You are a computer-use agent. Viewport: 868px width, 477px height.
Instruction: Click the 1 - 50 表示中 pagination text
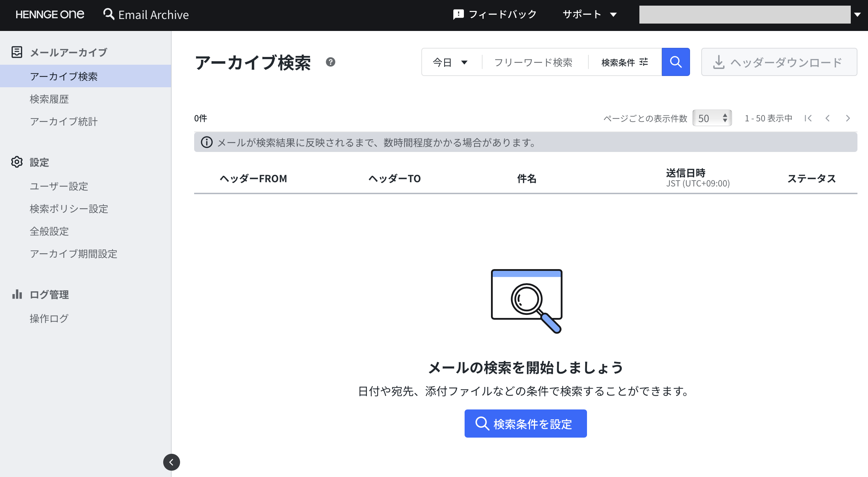(768, 118)
